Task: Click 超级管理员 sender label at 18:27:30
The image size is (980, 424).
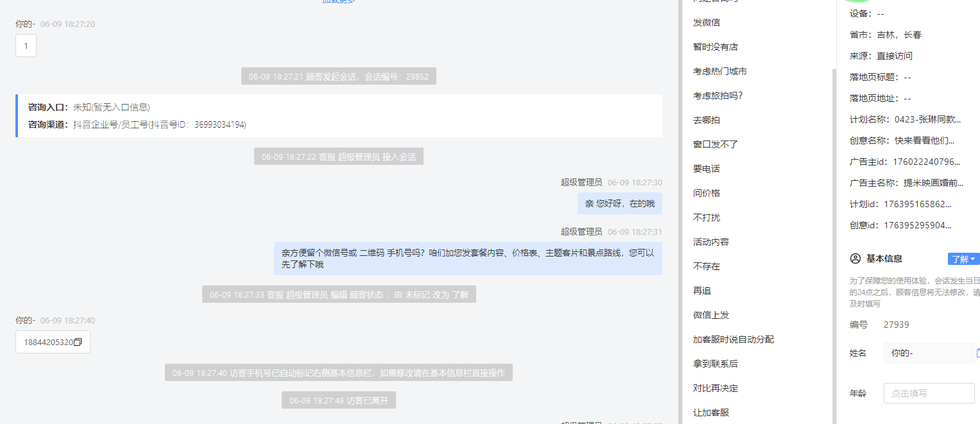Action: pyautogui.click(x=581, y=182)
